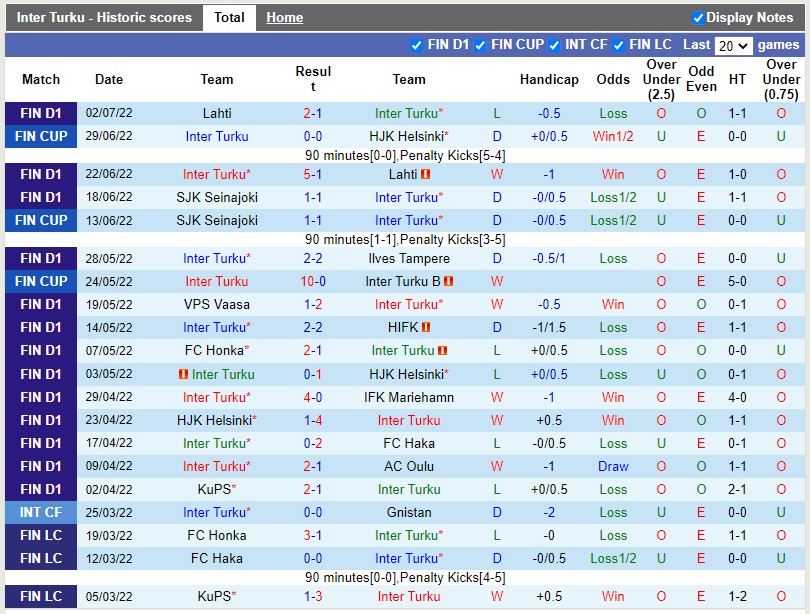Toggle the Display Notes checkbox
Screen dimensions: 810x614
(698, 18)
